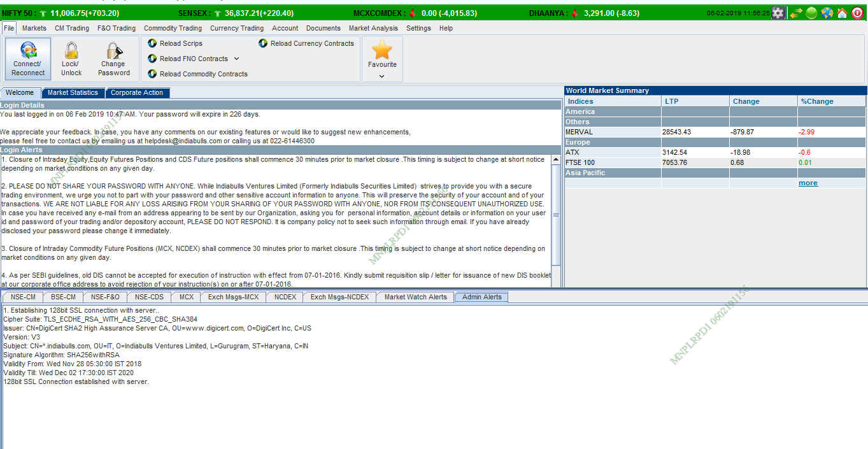Click the Connect/Reconnect icon
This screenshot has width=868, height=449.
pyautogui.click(x=28, y=51)
